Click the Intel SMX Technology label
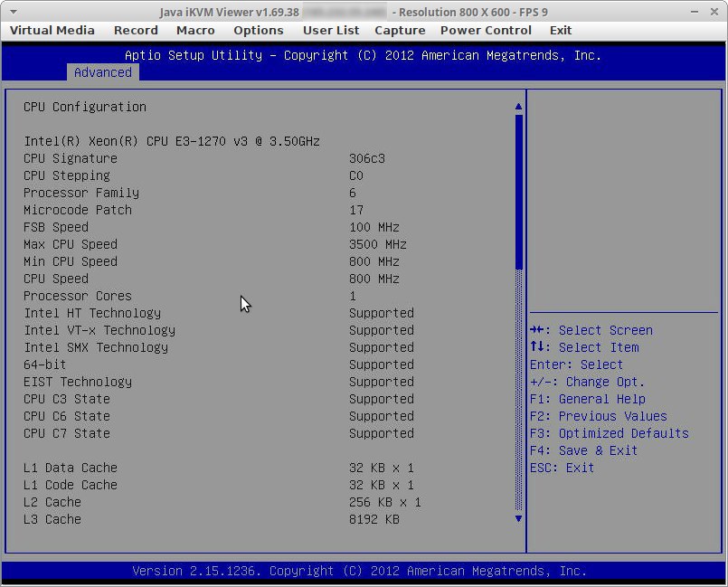728x587 pixels. tap(96, 347)
